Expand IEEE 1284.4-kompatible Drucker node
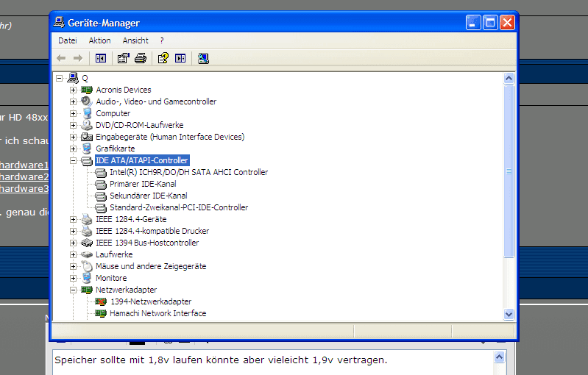 tap(74, 231)
